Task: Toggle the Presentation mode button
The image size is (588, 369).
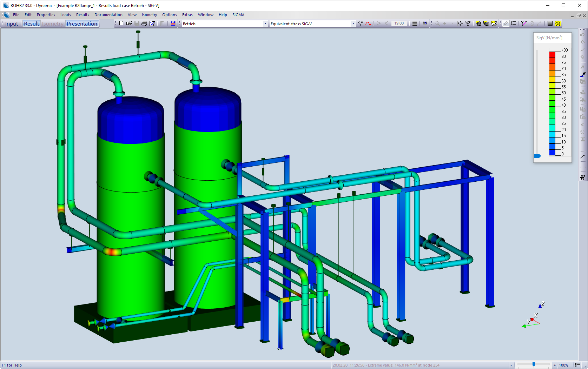Action: pyautogui.click(x=82, y=24)
